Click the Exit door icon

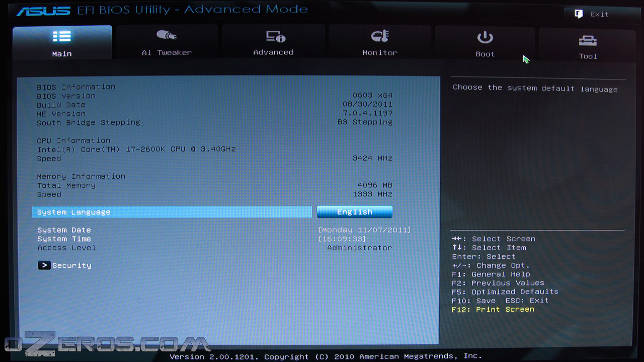579,14
